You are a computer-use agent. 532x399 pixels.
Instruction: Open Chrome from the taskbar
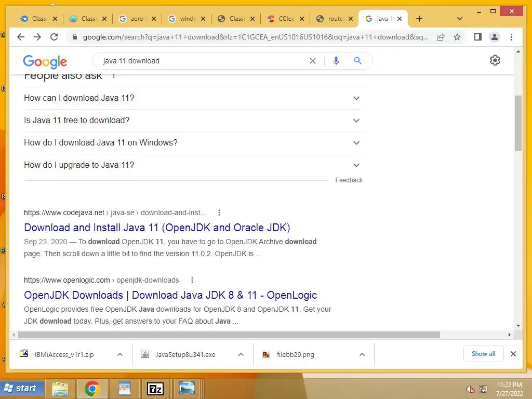tap(92, 389)
